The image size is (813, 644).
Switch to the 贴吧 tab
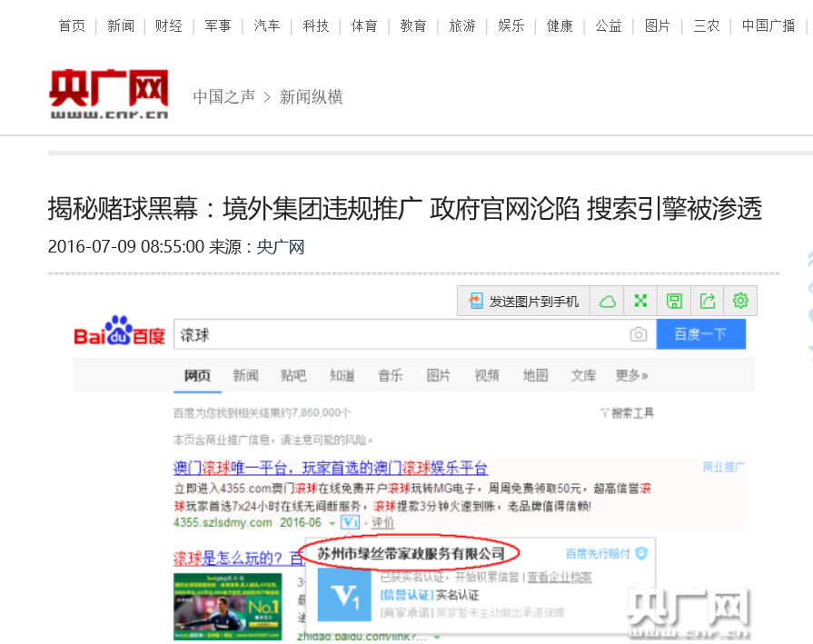293,375
